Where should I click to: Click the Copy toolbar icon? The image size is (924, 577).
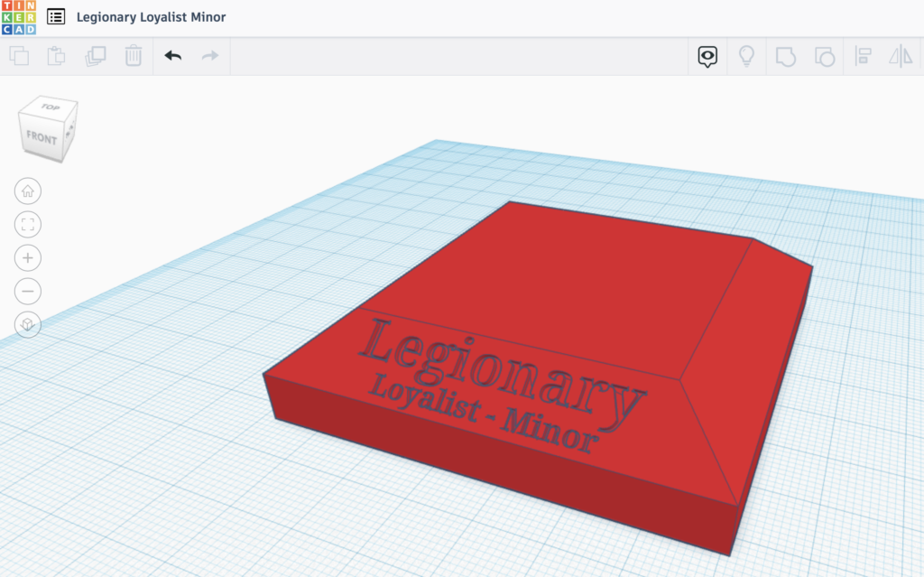(20, 56)
